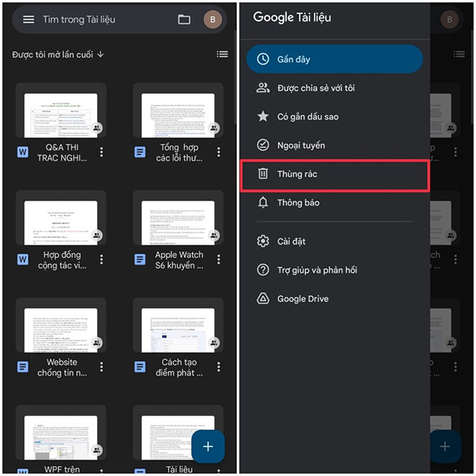Open more options for 'Website chống tin n...'
The width and height of the screenshot is (476, 476).
[101, 367]
